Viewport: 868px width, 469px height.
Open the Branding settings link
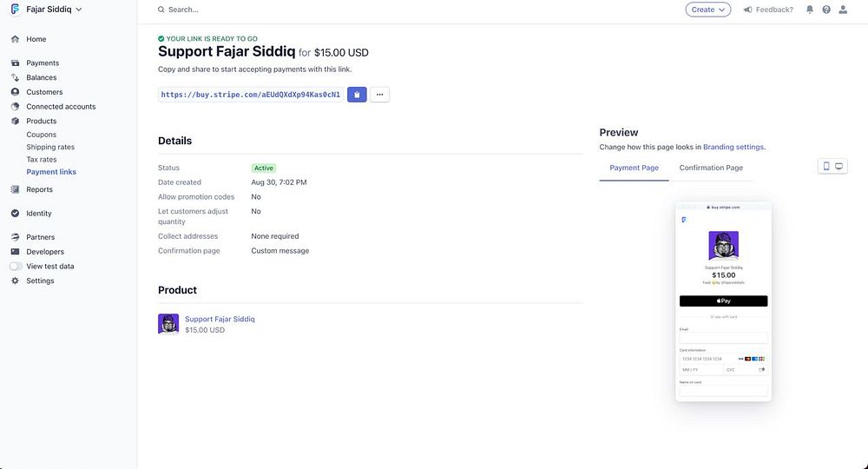pos(733,147)
